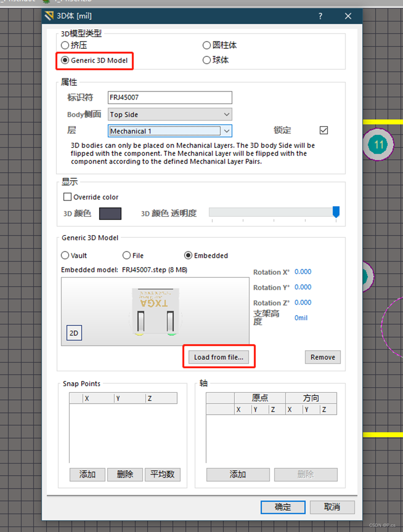This screenshot has width=403, height=532.
Task: Click the help question mark in title bar
Action: 320,16
